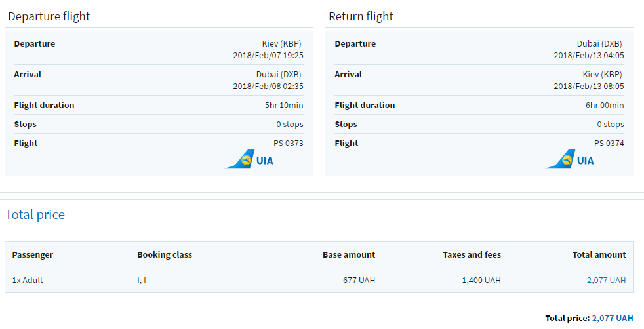Click the Taxes and fees column header
This screenshot has height=329, width=644.
[x=472, y=254]
